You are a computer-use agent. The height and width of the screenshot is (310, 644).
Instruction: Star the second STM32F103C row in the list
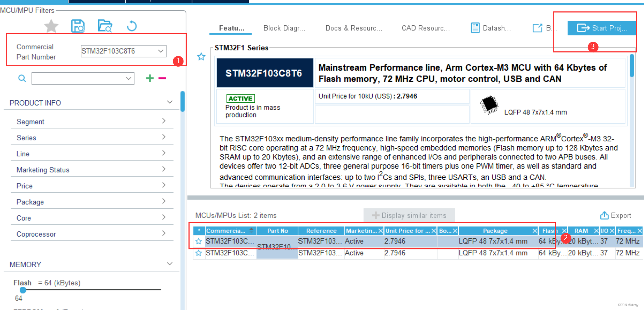pos(198,253)
